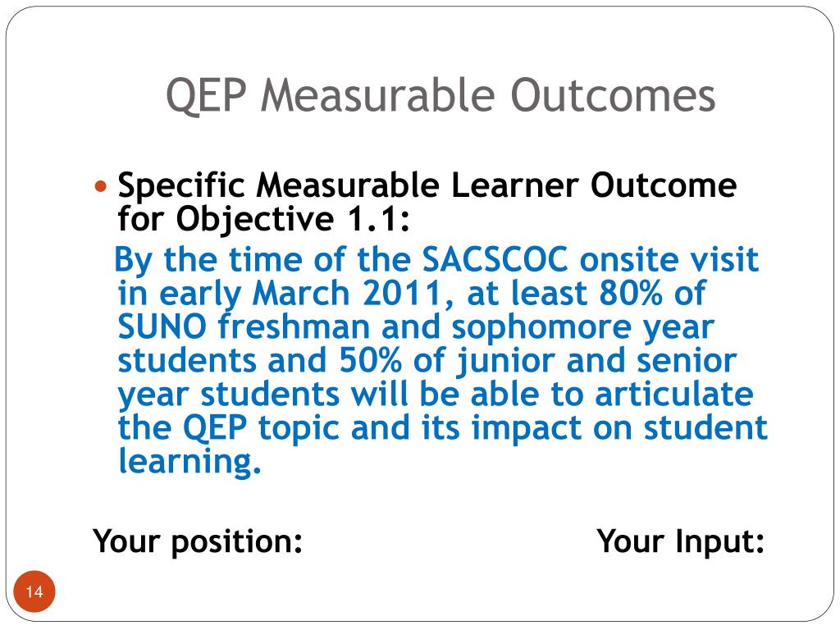The width and height of the screenshot is (840, 630).
Task: Click the word 'Outcomes' in the title
Action: point(613,95)
